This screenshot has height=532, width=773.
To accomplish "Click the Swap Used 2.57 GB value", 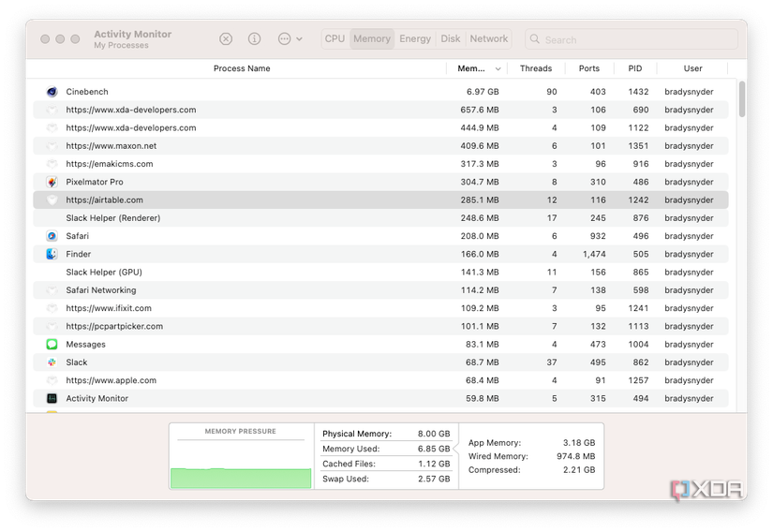I will pos(434,479).
